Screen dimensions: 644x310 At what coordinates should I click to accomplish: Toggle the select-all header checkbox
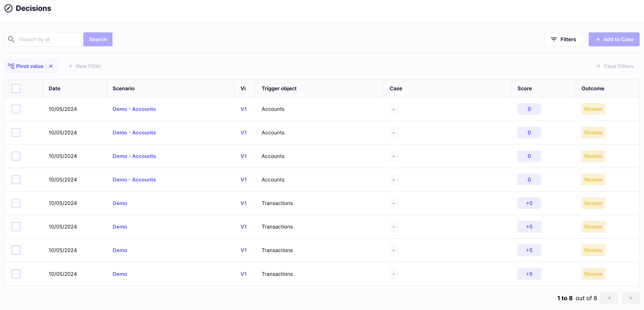(x=16, y=88)
